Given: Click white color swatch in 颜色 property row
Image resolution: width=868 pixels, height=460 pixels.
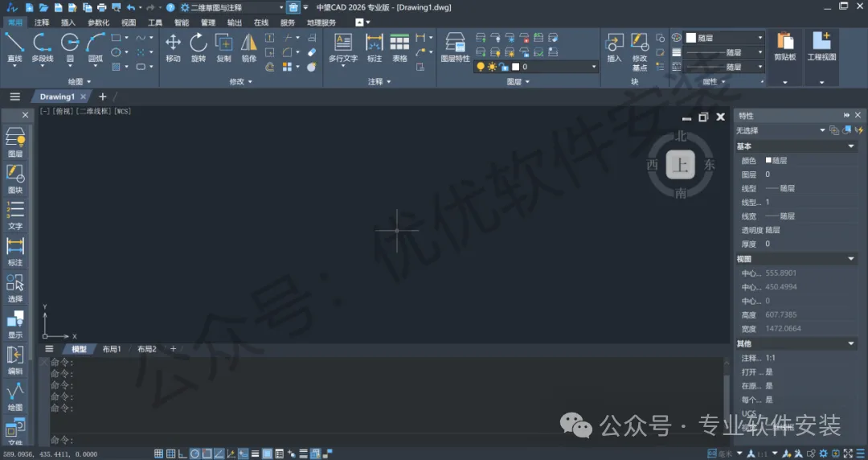Looking at the screenshot, I should (x=768, y=160).
